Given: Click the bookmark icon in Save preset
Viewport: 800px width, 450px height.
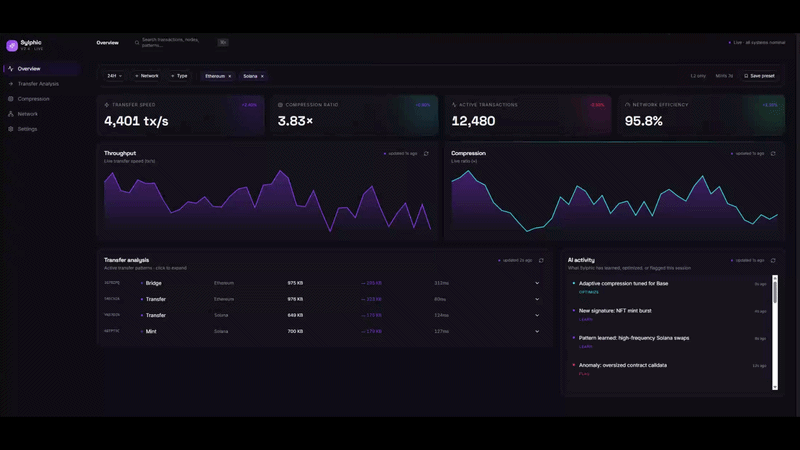Looking at the screenshot, I should [x=746, y=76].
